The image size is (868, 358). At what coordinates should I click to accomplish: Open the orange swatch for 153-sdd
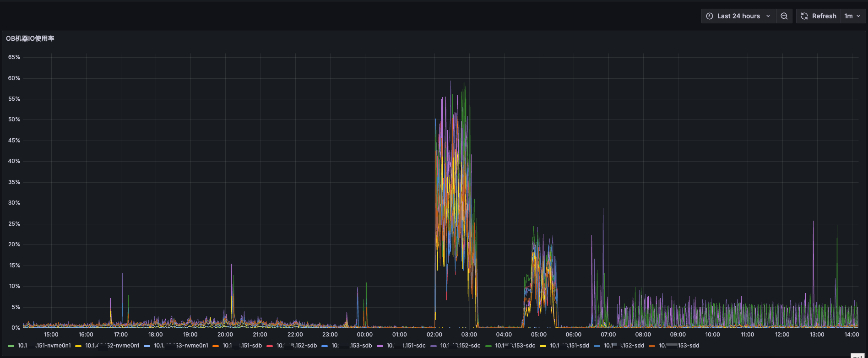click(652, 346)
